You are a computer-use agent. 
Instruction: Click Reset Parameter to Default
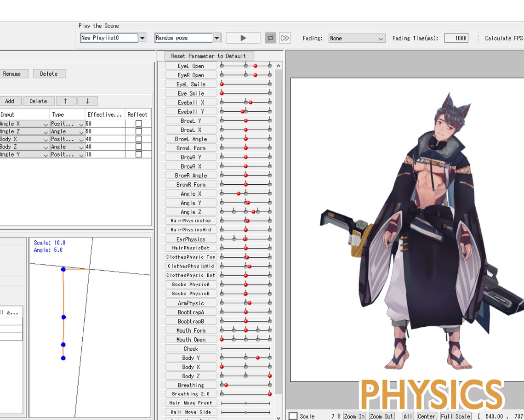point(209,56)
